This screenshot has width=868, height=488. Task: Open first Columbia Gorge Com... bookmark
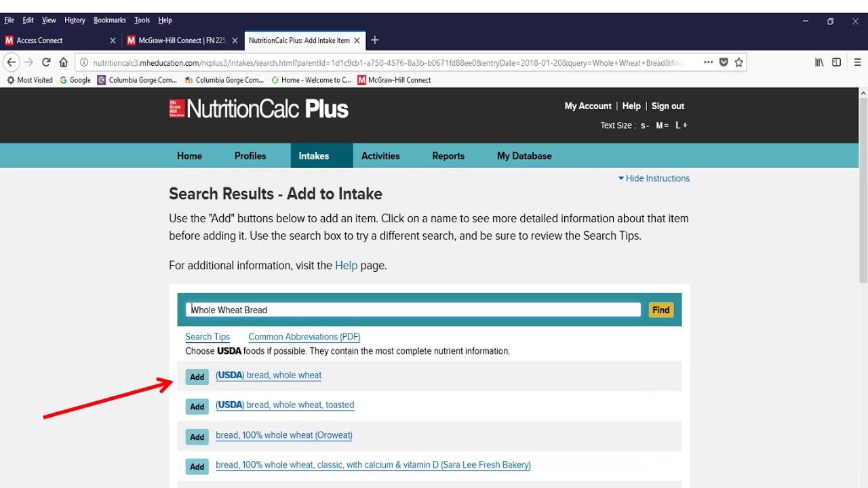[138, 80]
